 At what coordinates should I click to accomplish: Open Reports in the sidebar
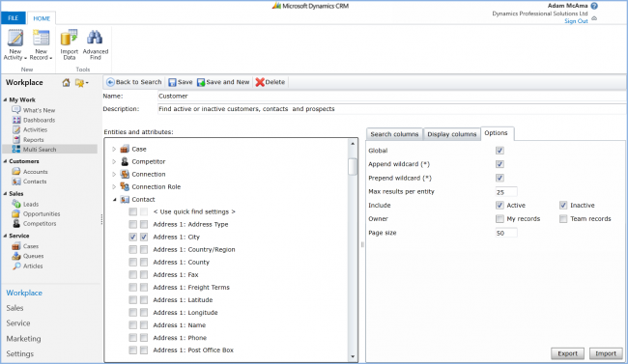click(28, 139)
